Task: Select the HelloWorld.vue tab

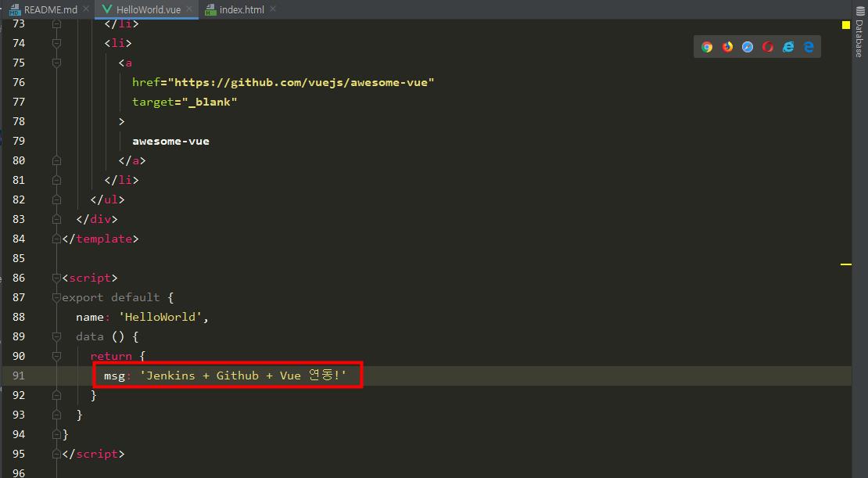Action: coord(149,9)
